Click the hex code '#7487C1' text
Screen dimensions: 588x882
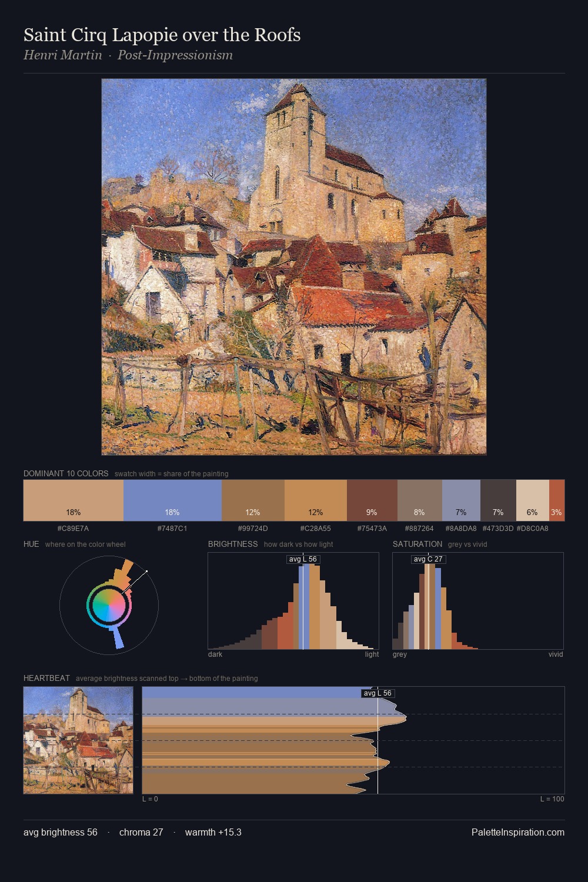[172, 529]
